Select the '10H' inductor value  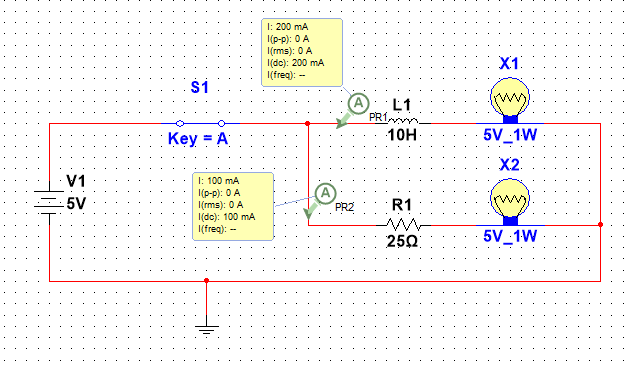402,135
